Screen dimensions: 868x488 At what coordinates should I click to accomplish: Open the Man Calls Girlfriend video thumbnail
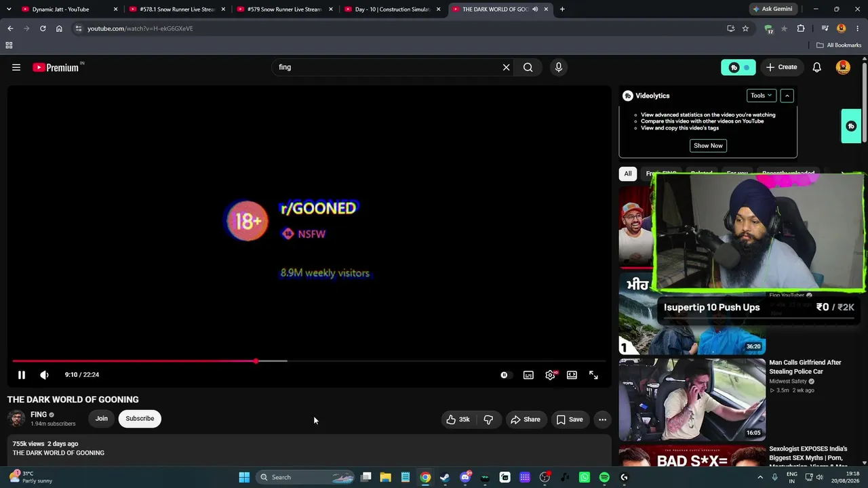tap(692, 399)
